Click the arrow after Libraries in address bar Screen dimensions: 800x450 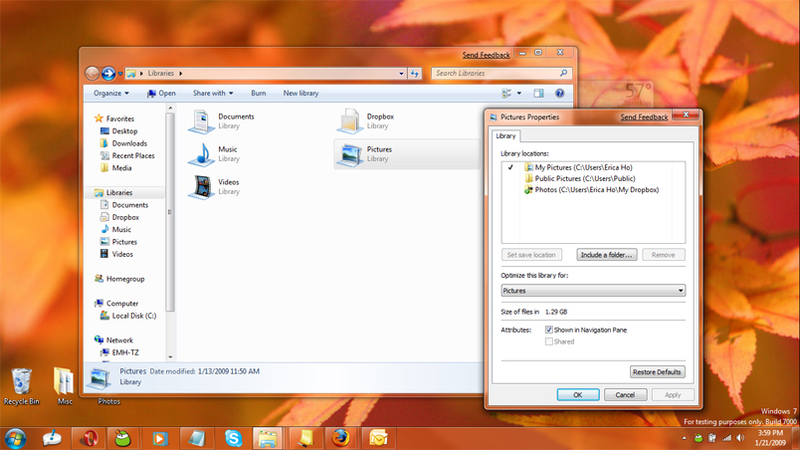click(181, 73)
